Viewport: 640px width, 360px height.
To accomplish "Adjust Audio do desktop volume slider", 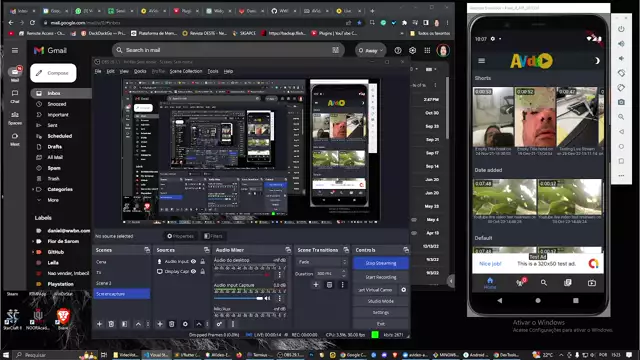I will point(239,275).
